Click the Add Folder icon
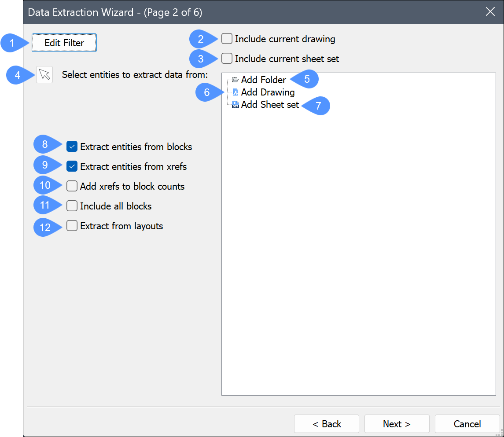Viewport: 504px width, 437px height. (x=235, y=80)
